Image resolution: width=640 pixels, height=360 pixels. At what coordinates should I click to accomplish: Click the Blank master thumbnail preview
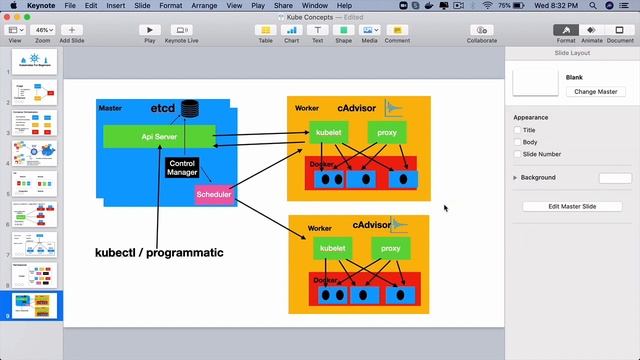click(535, 82)
